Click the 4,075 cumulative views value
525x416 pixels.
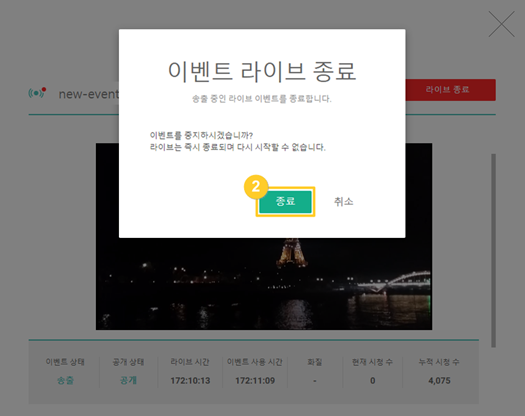[x=439, y=380]
